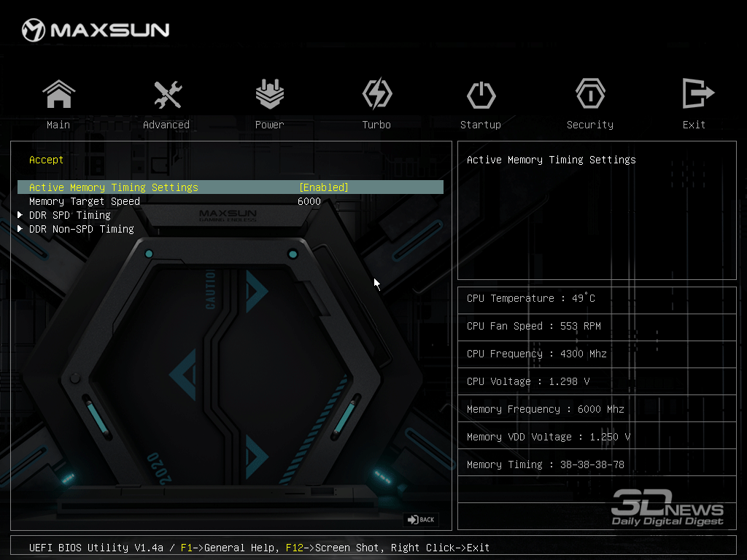Viewport: 747px width, 560px height.
Task: Click the MAXSUN logo
Action: [x=96, y=30]
